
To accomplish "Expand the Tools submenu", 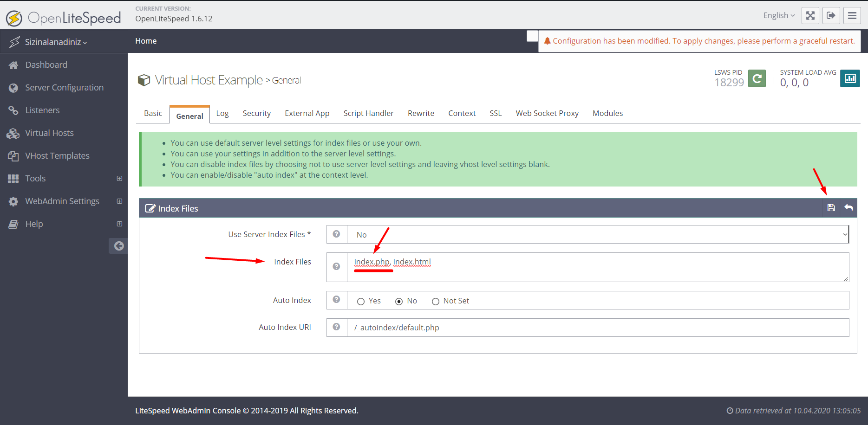I will click(119, 179).
